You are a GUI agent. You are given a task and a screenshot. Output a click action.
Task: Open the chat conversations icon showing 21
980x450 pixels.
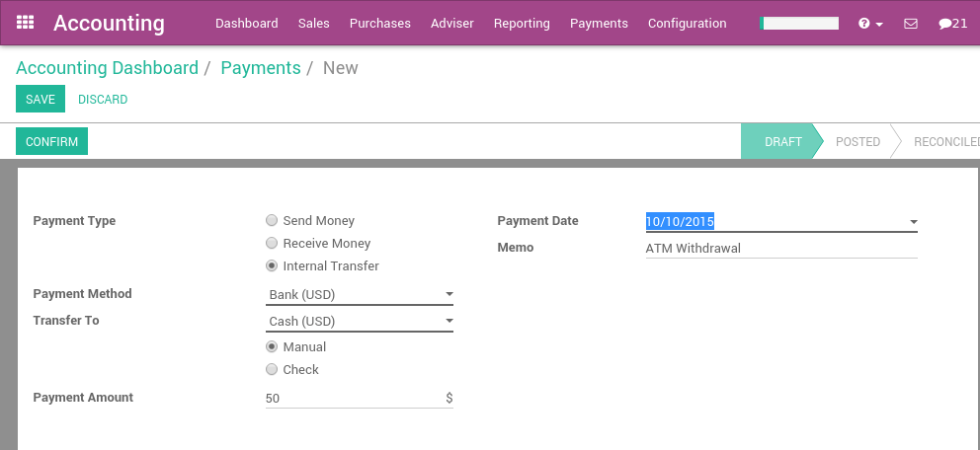click(952, 23)
